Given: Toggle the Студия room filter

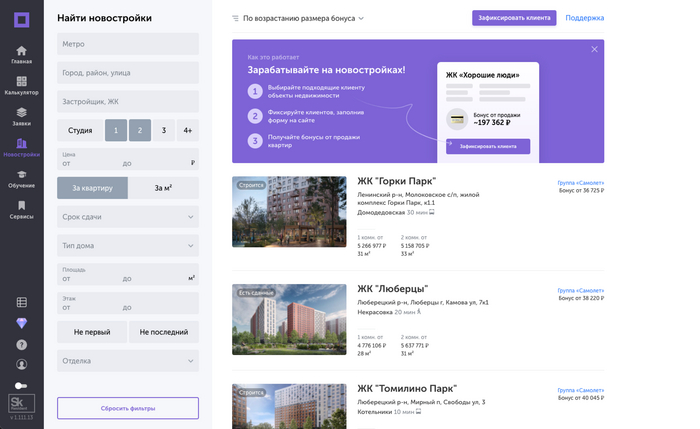Looking at the screenshot, I should (80, 130).
